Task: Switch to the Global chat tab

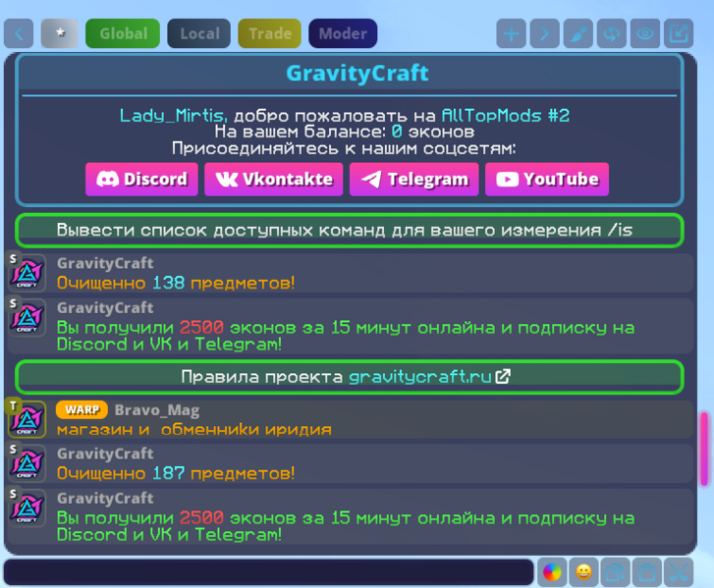Action: click(123, 33)
